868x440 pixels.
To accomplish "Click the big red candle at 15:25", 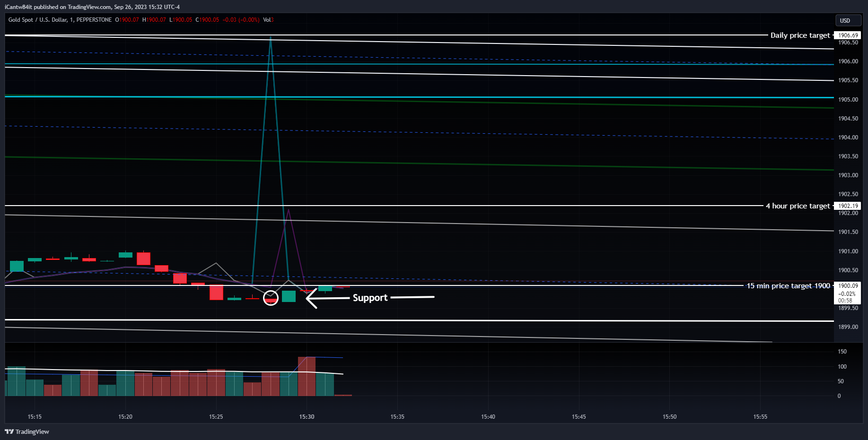I will pyautogui.click(x=216, y=293).
